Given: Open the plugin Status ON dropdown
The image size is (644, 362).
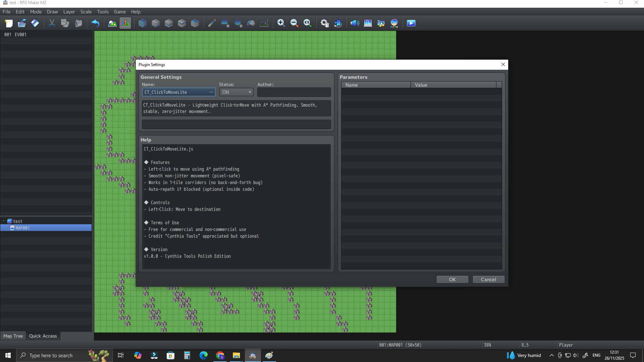Looking at the screenshot, I should pos(236,92).
